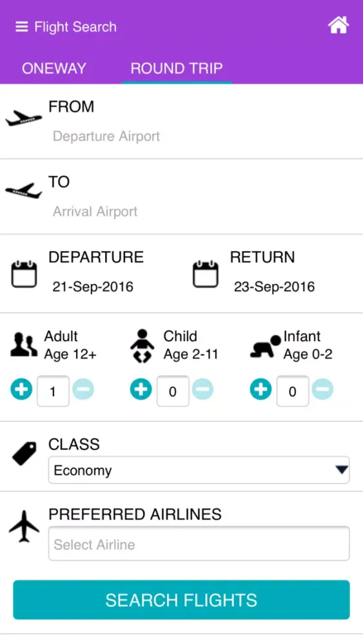Open the hamburger menu beside Flight Search

pos(21,27)
